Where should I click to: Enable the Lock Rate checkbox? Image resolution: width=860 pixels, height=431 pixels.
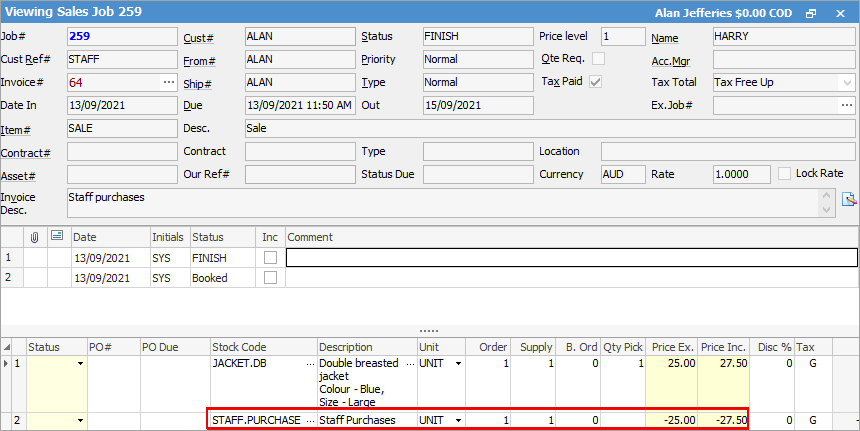click(784, 173)
